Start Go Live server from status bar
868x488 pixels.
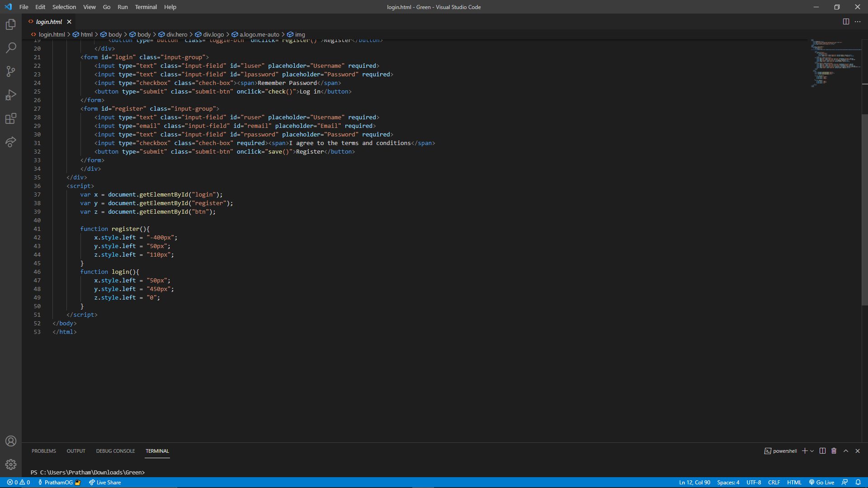821,482
